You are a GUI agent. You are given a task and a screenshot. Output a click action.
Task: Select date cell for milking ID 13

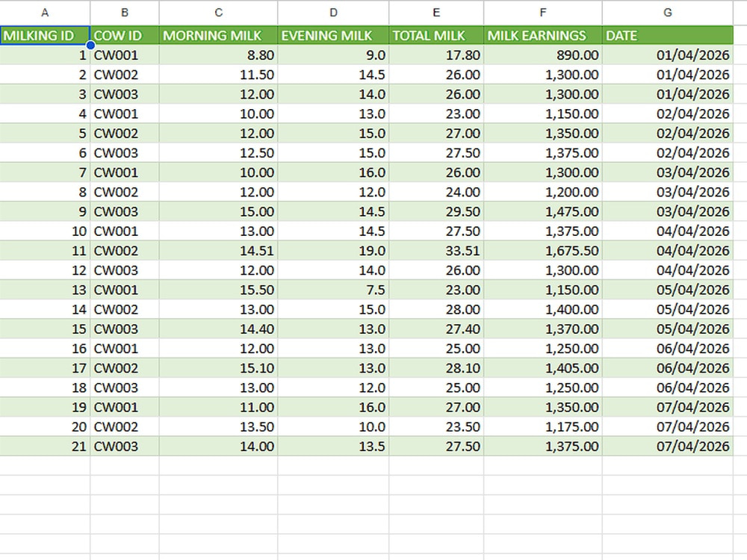667,290
